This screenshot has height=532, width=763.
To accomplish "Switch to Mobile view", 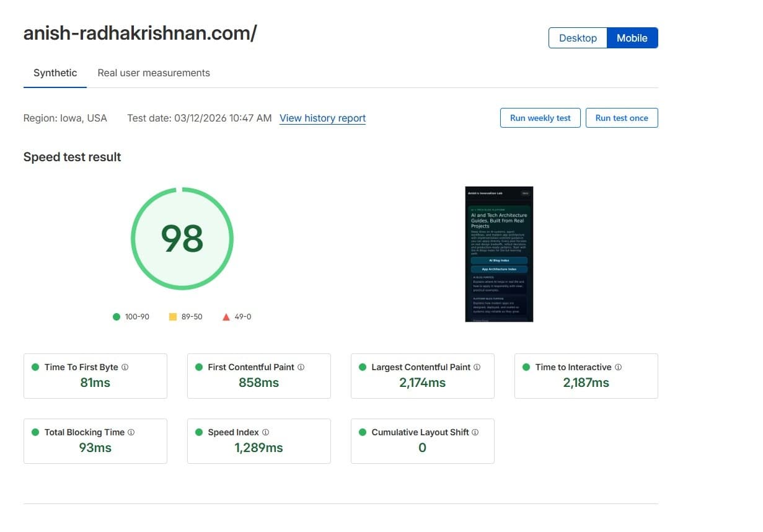I will (632, 38).
